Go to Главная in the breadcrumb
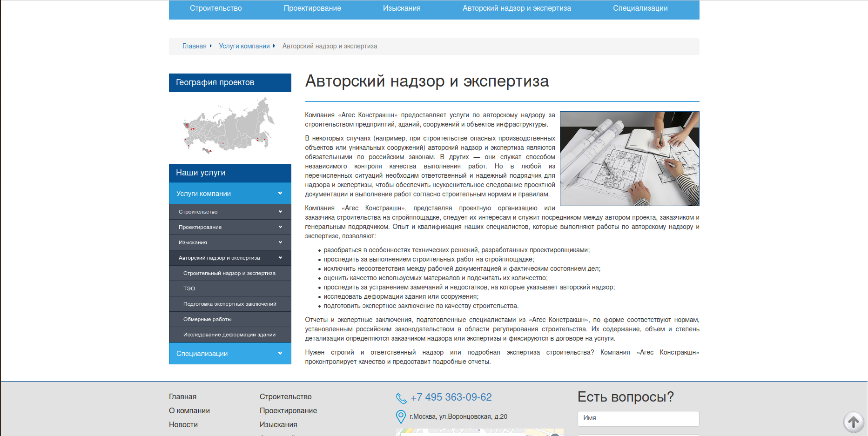 [x=195, y=46]
